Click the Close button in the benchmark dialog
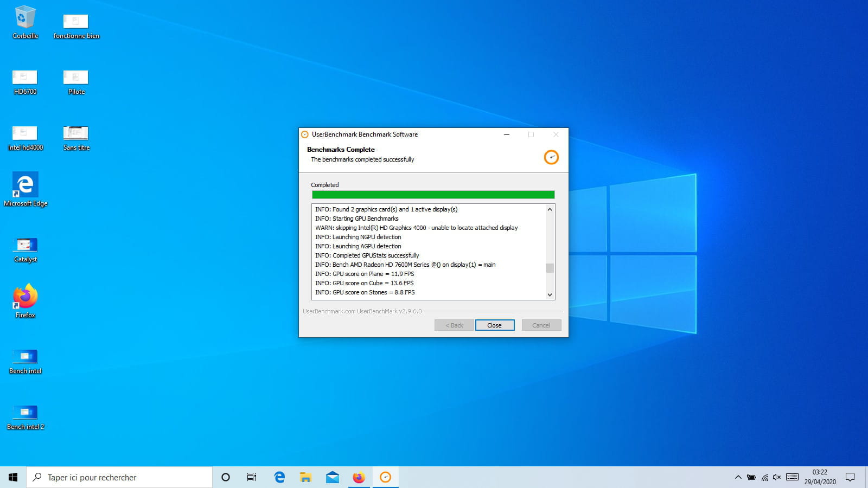The image size is (868, 488). pyautogui.click(x=494, y=325)
